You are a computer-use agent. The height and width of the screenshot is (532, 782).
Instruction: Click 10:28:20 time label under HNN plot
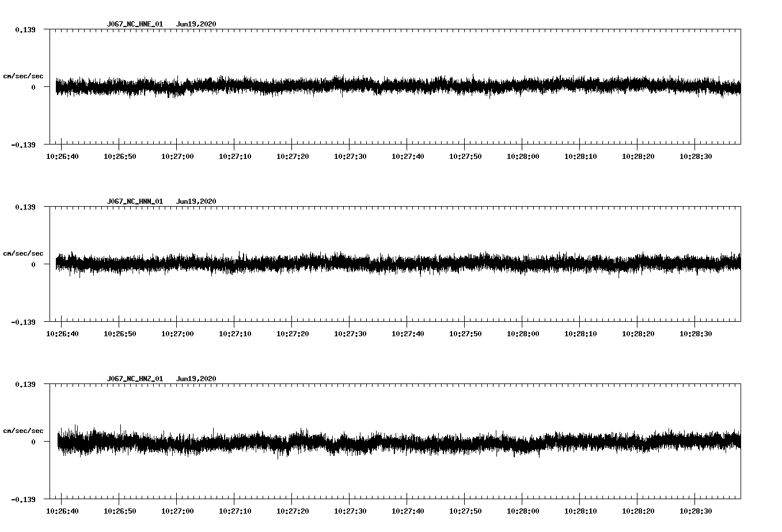coord(638,334)
